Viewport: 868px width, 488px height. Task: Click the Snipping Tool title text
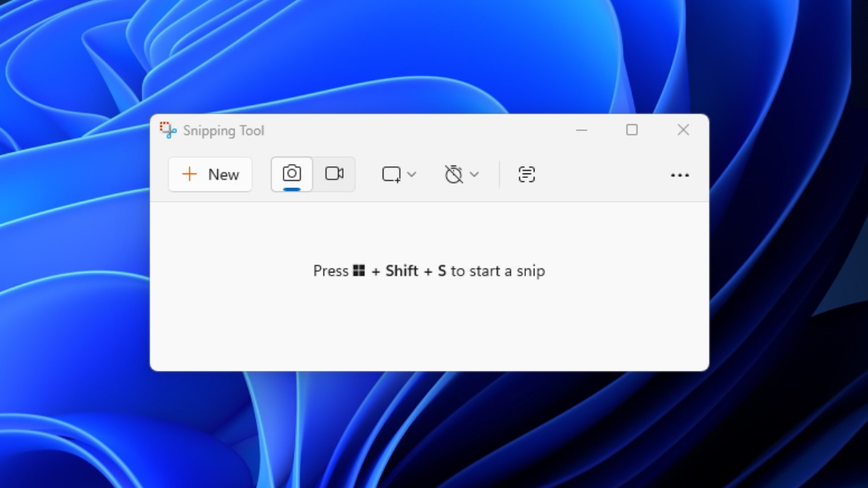coord(224,131)
